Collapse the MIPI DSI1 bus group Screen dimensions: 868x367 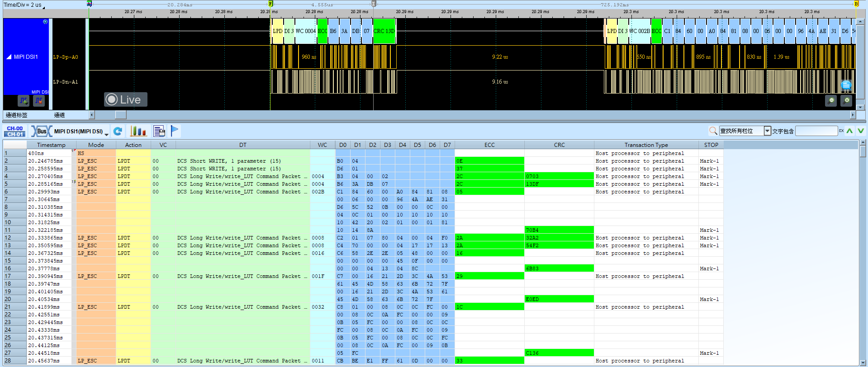click(9, 57)
